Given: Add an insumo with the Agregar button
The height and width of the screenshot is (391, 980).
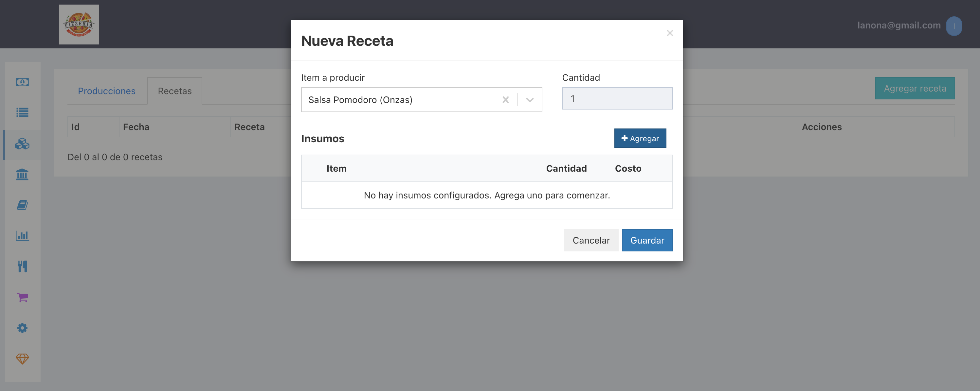Looking at the screenshot, I should click(x=640, y=138).
